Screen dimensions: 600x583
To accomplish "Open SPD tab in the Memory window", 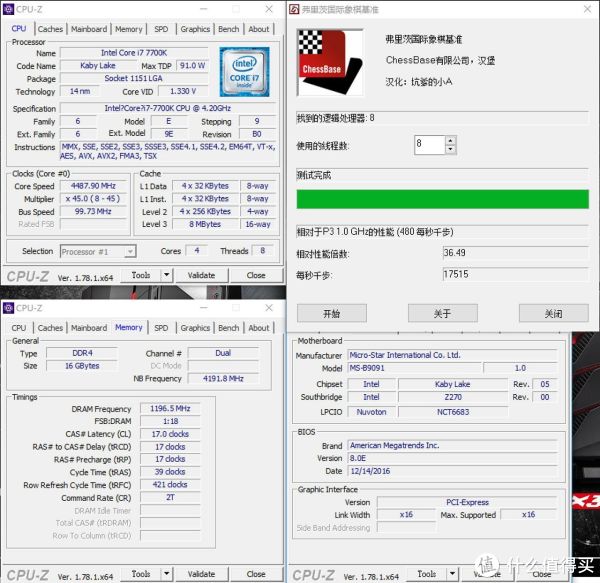I will tap(161, 328).
